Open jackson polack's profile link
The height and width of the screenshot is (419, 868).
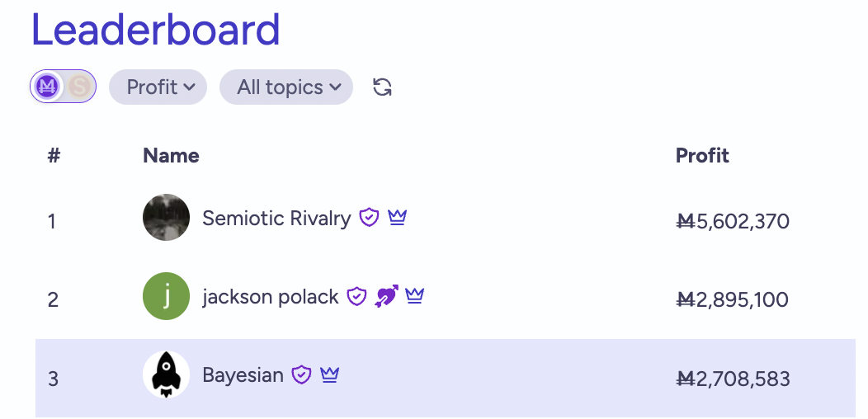(x=271, y=297)
